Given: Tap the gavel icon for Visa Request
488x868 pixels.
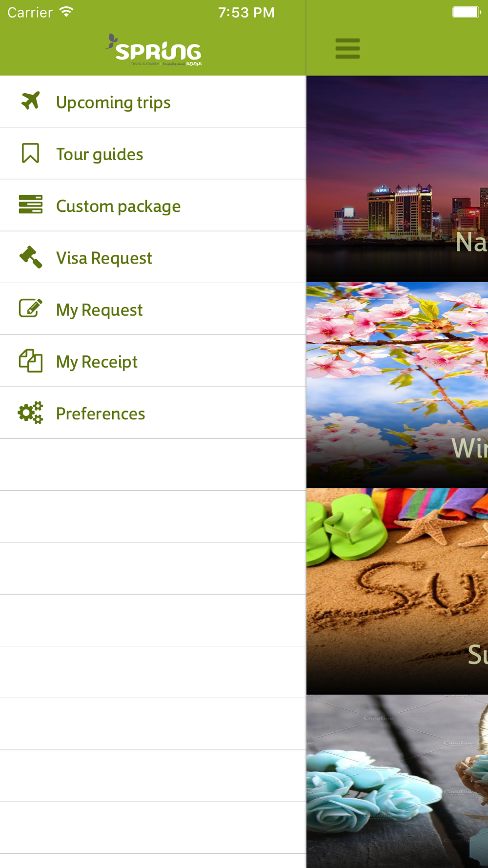Looking at the screenshot, I should [30, 257].
